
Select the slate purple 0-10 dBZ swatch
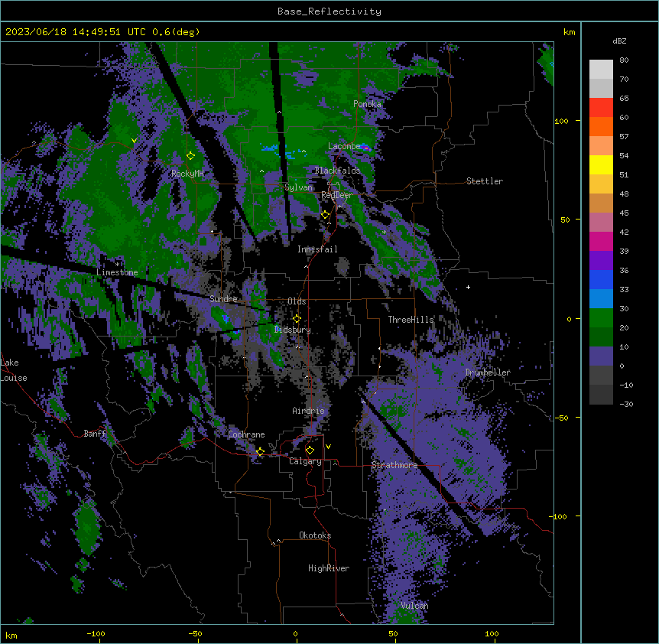click(601, 356)
